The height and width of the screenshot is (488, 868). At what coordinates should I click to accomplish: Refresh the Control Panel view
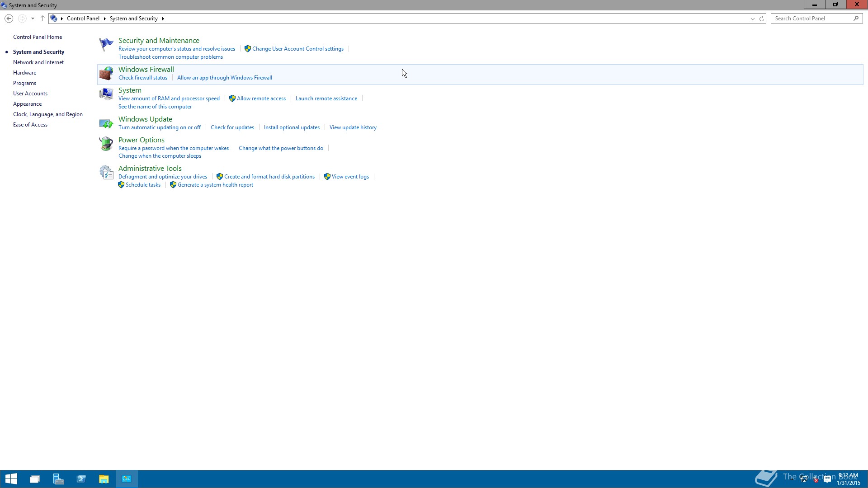coord(762,19)
